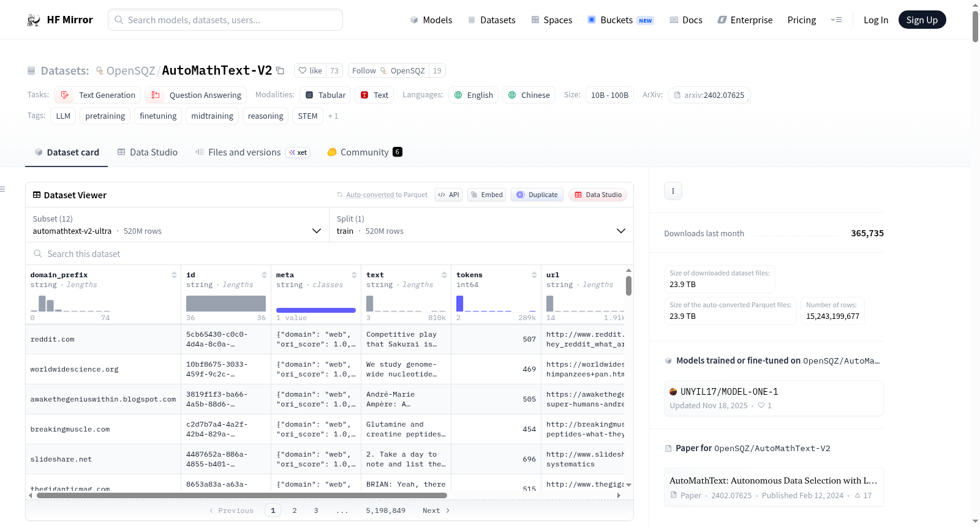Go to page 2 of the dataset
980x527 pixels.
tap(295, 510)
